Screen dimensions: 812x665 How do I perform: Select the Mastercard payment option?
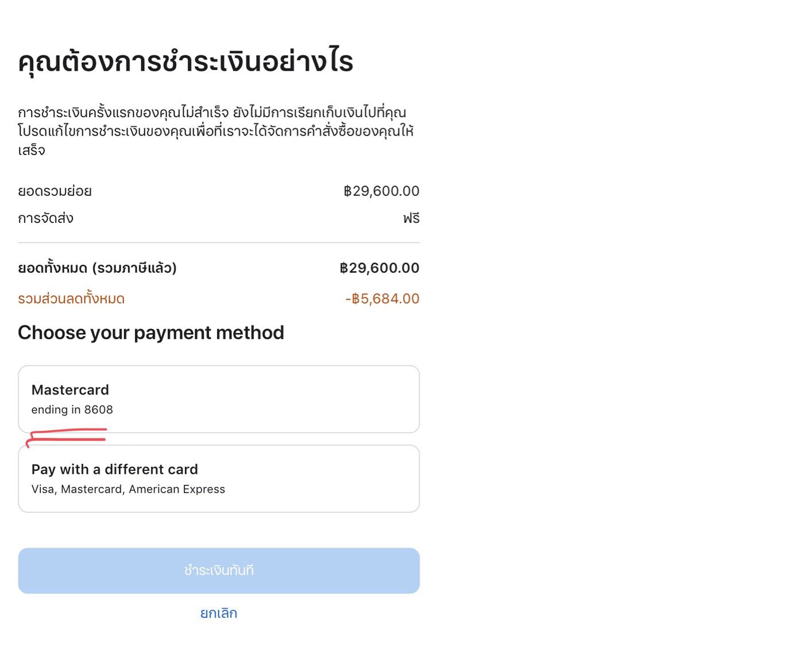pyautogui.click(x=219, y=399)
